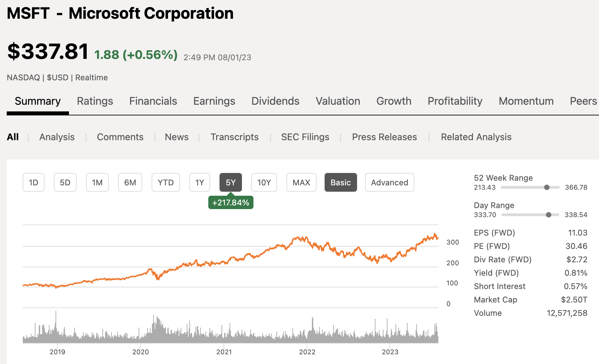Click the 2021 axis label
The image size is (599, 364).
tap(224, 352)
